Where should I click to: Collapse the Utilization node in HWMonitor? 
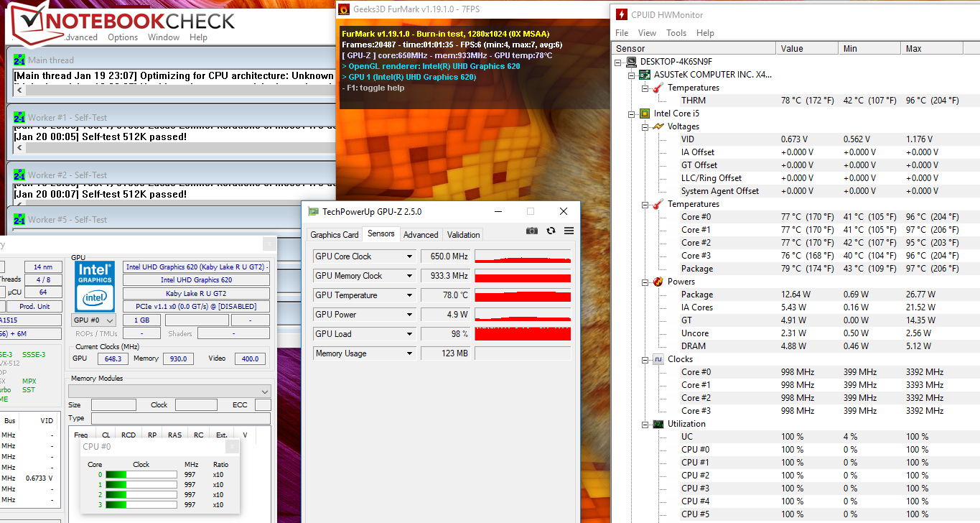[x=645, y=424]
